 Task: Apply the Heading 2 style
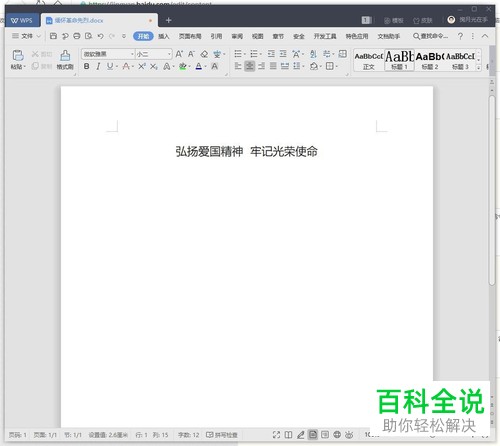click(430, 60)
